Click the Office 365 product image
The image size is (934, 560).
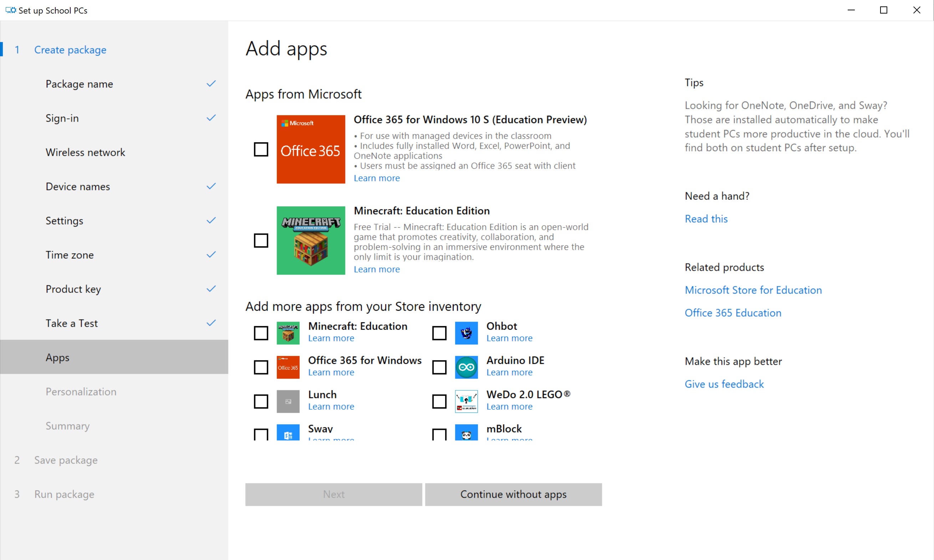click(x=311, y=149)
